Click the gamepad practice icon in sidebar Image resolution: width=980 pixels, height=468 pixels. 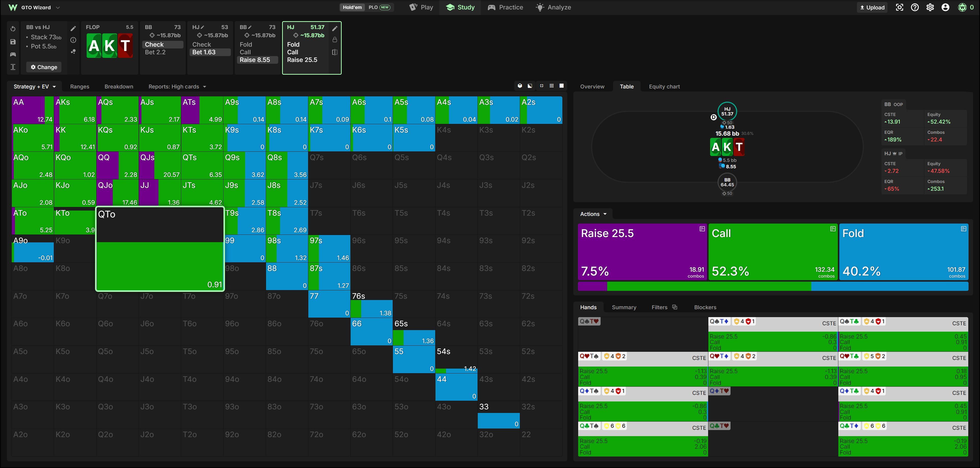13,54
